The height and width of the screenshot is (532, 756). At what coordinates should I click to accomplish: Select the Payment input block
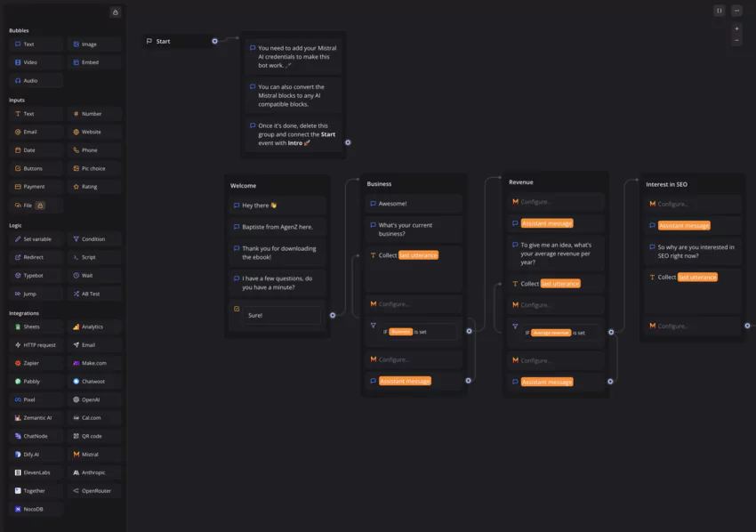pos(36,186)
